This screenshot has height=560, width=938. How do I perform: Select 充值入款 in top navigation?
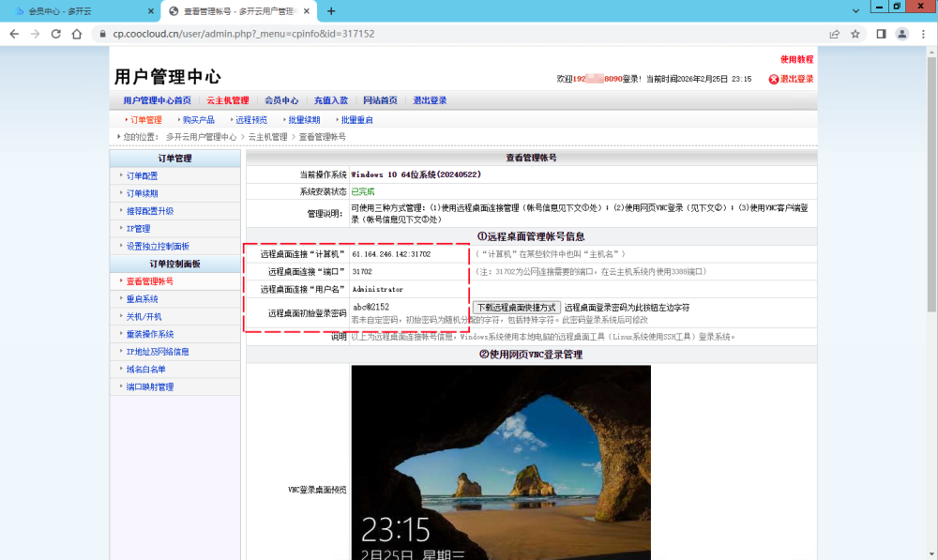(330, 100)
